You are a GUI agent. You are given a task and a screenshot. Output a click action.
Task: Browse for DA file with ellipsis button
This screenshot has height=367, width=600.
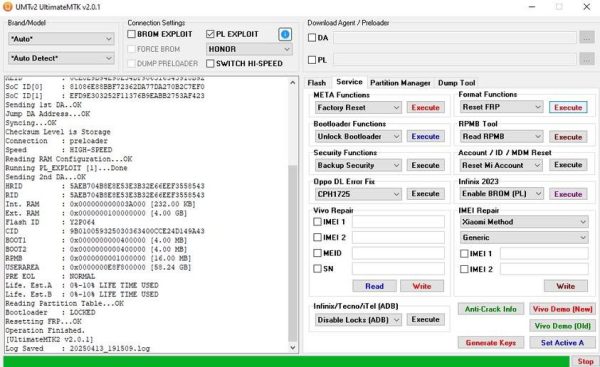pos(587,38)
